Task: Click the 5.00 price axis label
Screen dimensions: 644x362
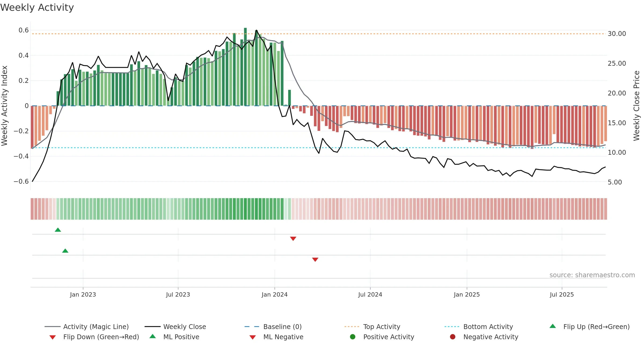Action: click(615, 182)
